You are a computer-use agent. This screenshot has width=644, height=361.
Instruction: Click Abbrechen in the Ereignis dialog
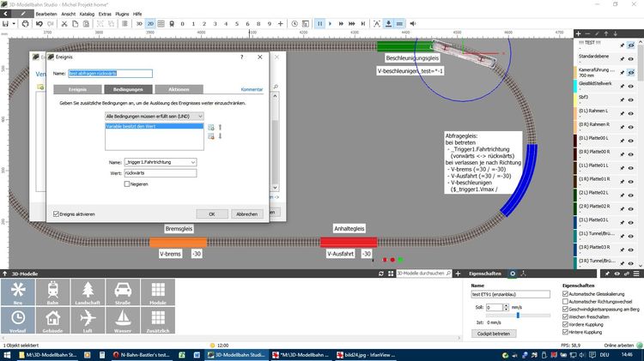point(246,214)
